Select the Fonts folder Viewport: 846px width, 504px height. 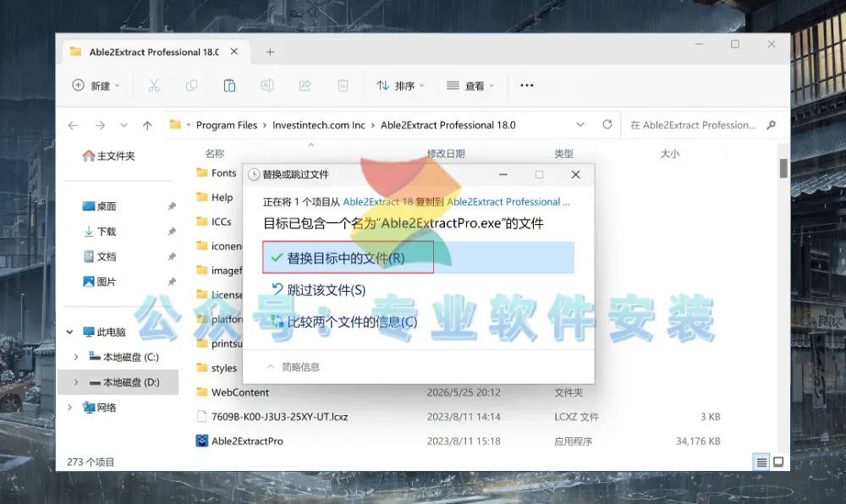point(217,173)
